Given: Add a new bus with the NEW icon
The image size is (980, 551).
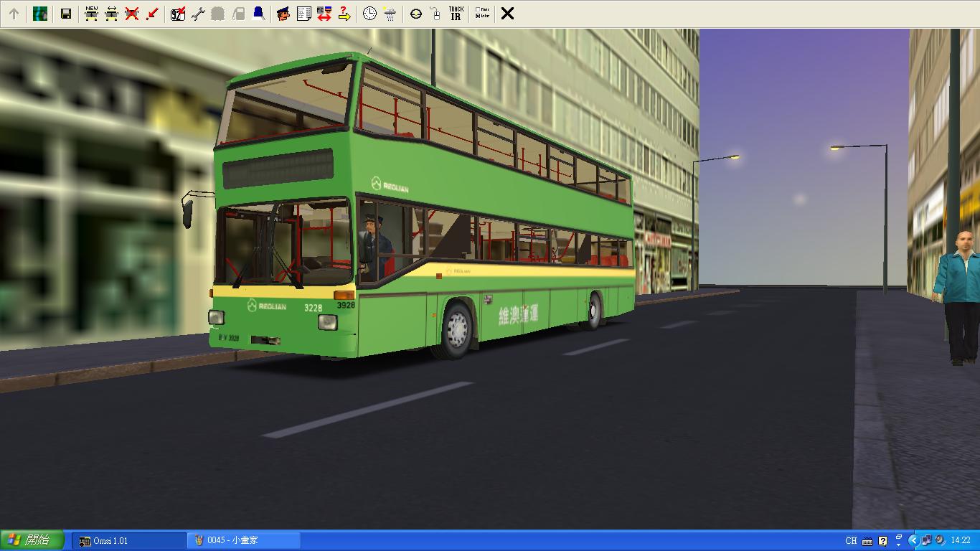Looking at the screenshot, I should pyautogui.click(x=91, y=14).
